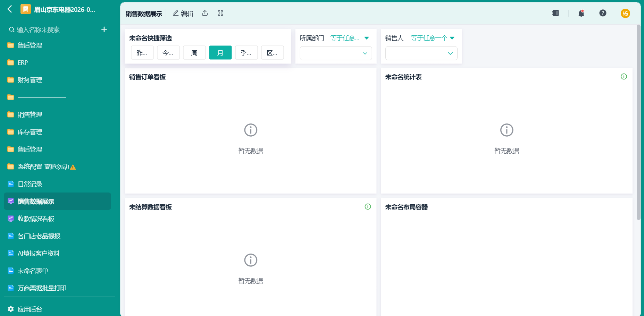Expand the second 售后管理 folder
The height and width of the screenshot is (316, 644).
[x=57, y=149]
